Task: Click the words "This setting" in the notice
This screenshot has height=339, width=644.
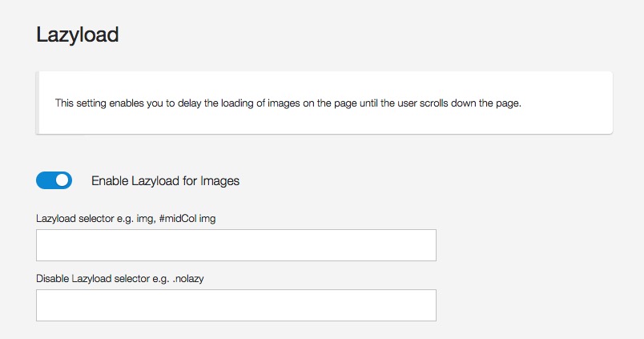Action: click(78, 103)
